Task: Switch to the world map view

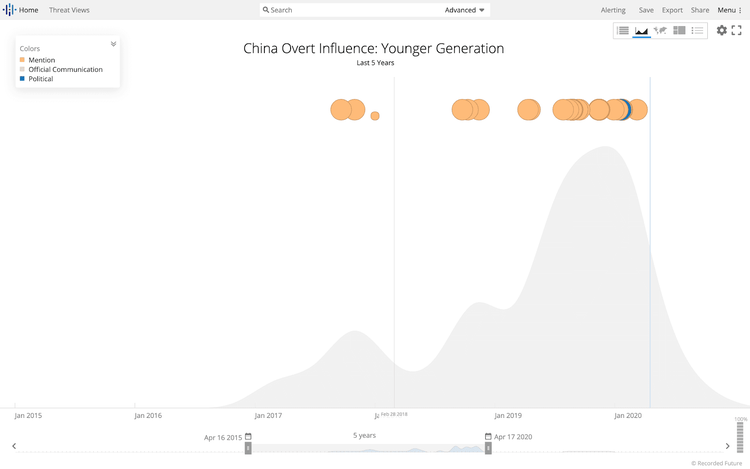Action: (x=661, y=31)
